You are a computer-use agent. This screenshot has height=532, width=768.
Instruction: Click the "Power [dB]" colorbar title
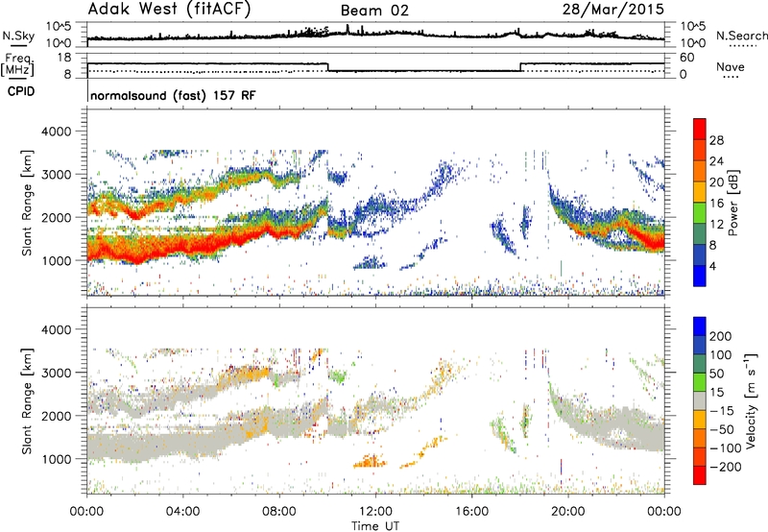(x=732, y=203)
